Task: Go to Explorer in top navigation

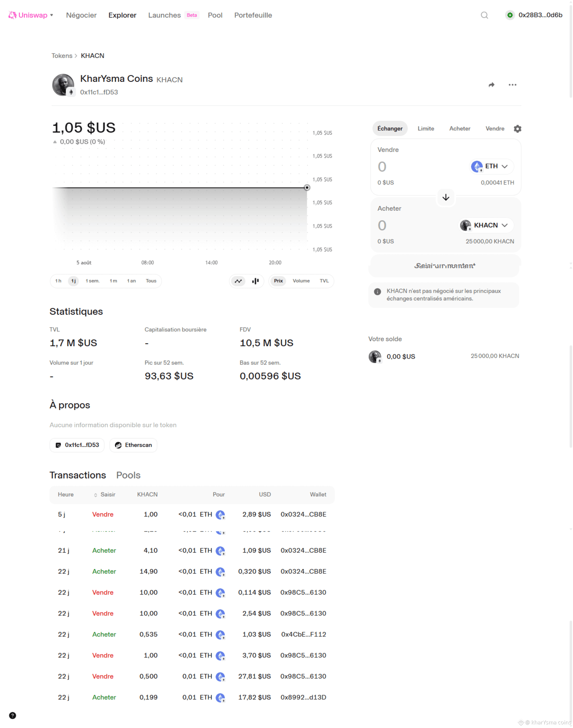Action: [122, 15]
